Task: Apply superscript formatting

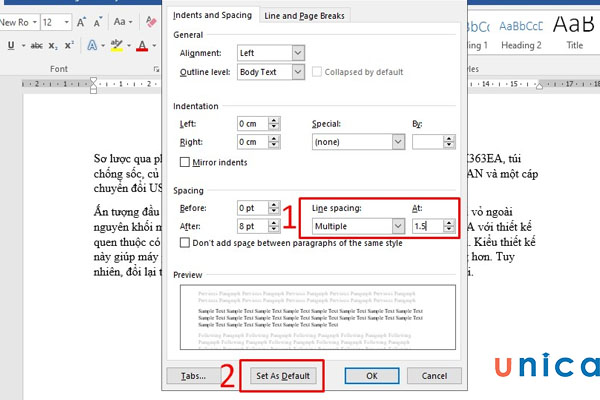Action: click(x=69, y=45)
